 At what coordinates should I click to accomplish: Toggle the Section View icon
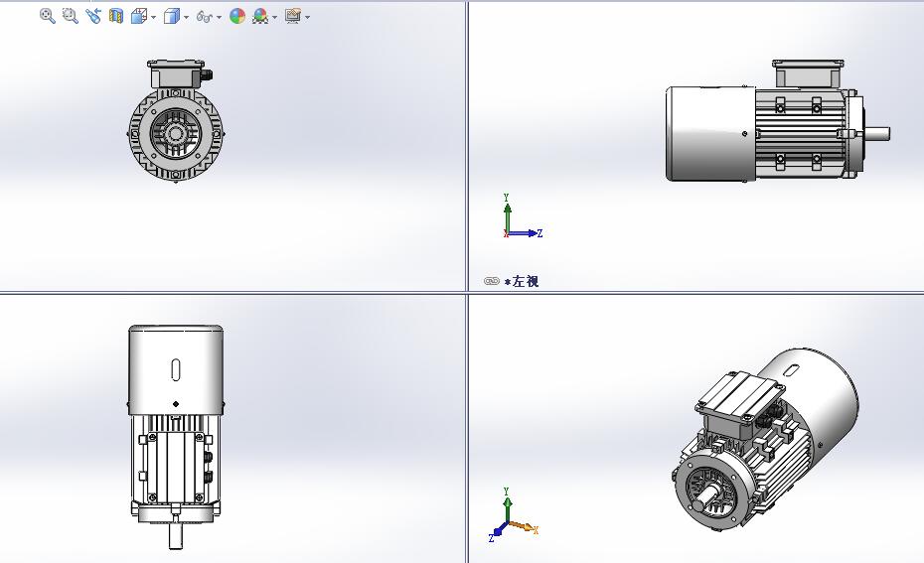[116, 16]
